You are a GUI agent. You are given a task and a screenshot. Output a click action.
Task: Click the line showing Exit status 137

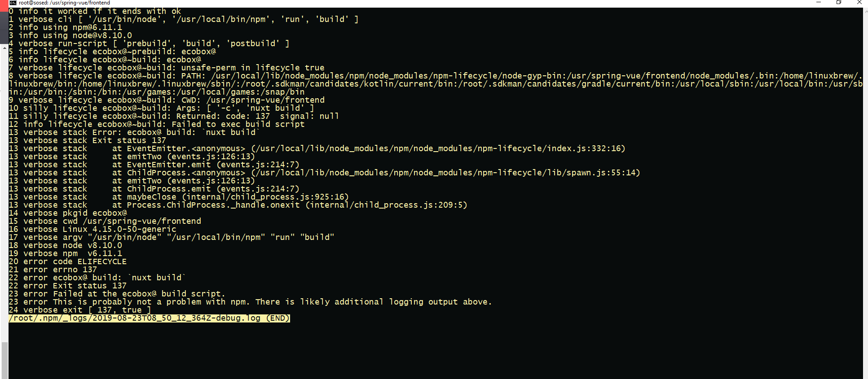point(88,140)
